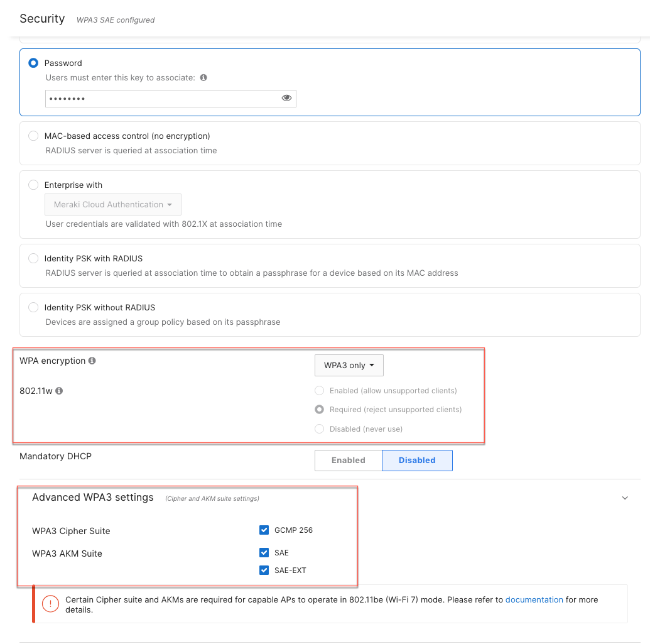The height and width of the screenshot is (644, 650).
Task: Open the WPA3 only dropdown
Action: pyautogui.click(x=349, y=365)
